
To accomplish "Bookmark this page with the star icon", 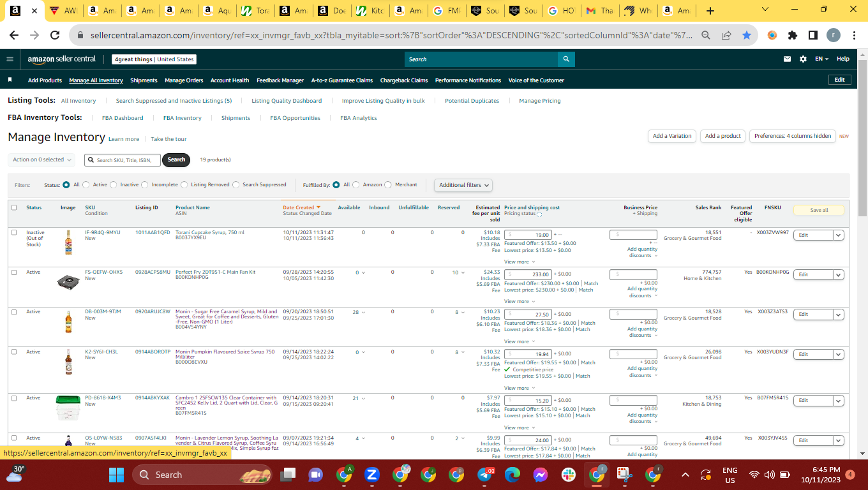I will coord(746,35).
